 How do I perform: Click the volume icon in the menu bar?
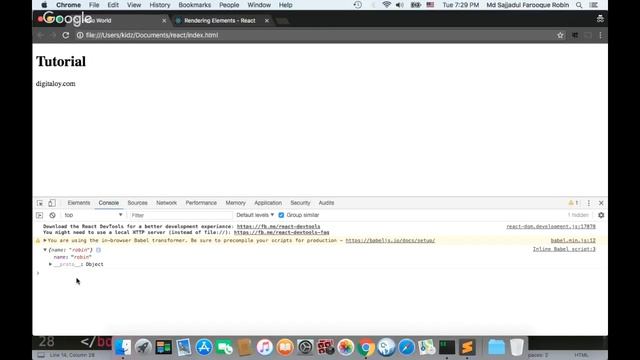[400, 5]
